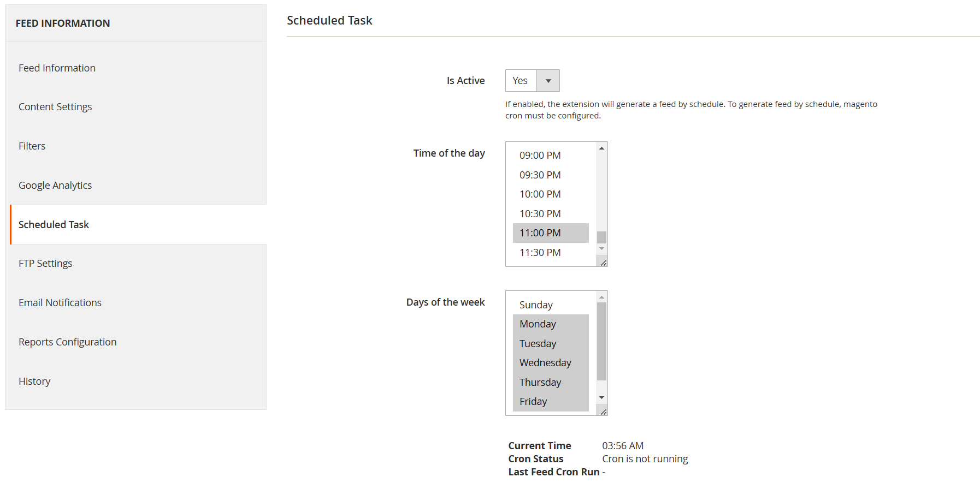This screenshot has width=980, height=483.
Task: Select the FTP Settings tab
Action: click(45, 264)
